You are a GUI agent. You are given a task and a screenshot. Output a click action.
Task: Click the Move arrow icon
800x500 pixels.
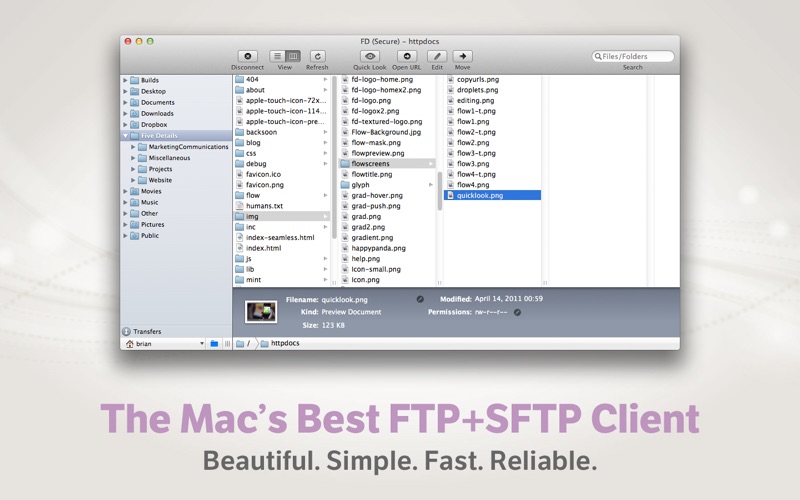[x=462, y=57]
